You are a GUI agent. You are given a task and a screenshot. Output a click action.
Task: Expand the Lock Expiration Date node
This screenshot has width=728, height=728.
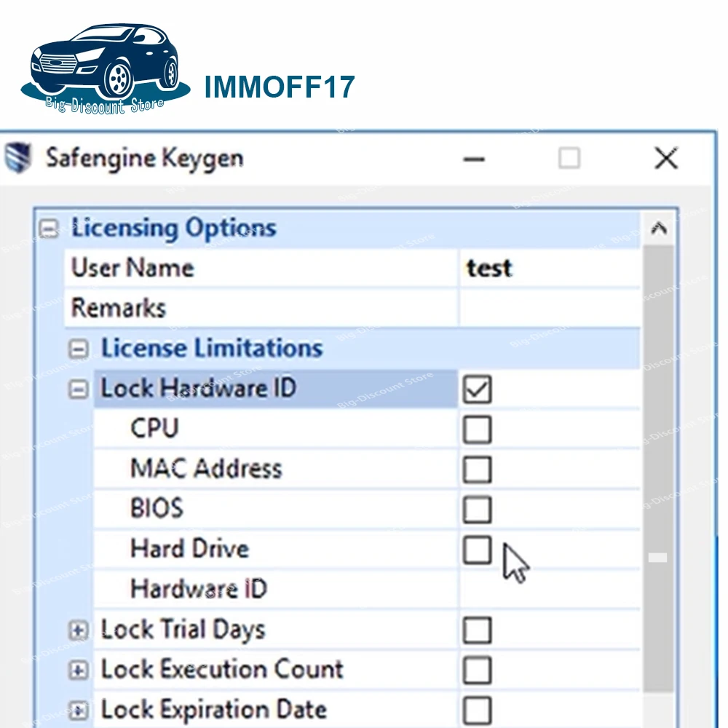pos(78,711)
